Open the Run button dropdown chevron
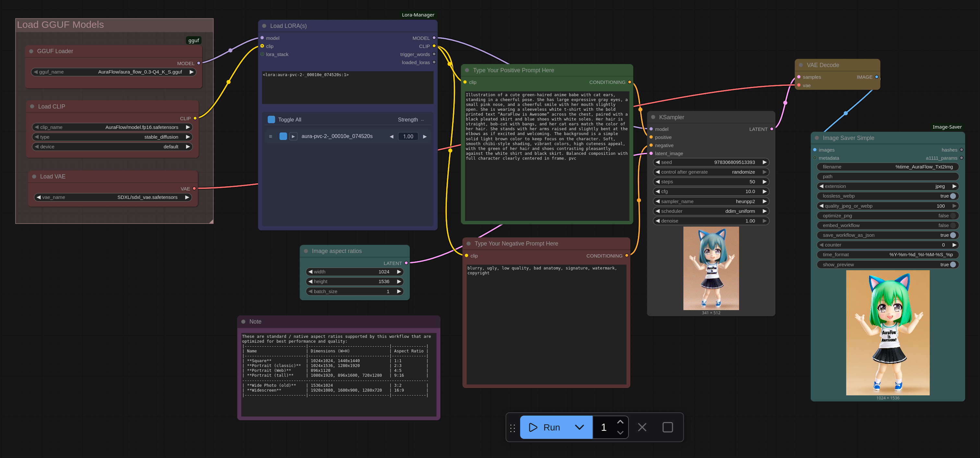 [x=579, y=427]
